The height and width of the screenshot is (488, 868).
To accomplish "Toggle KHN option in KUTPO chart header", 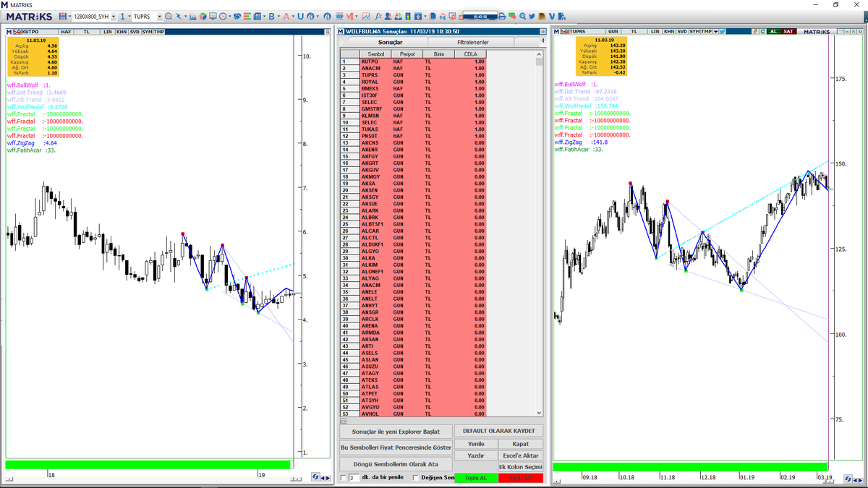I will tap(122, 32).
